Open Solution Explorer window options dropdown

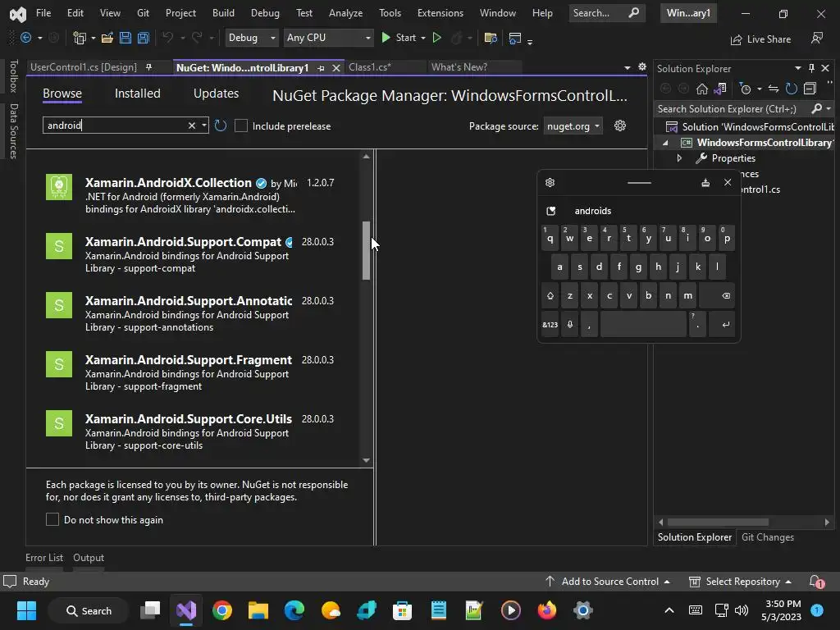pyautogui.click(x=797, y=68)
